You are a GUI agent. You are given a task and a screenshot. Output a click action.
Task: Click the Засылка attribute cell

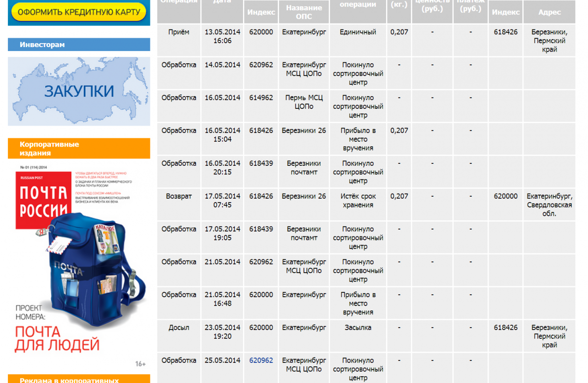(x=358, y=328)
